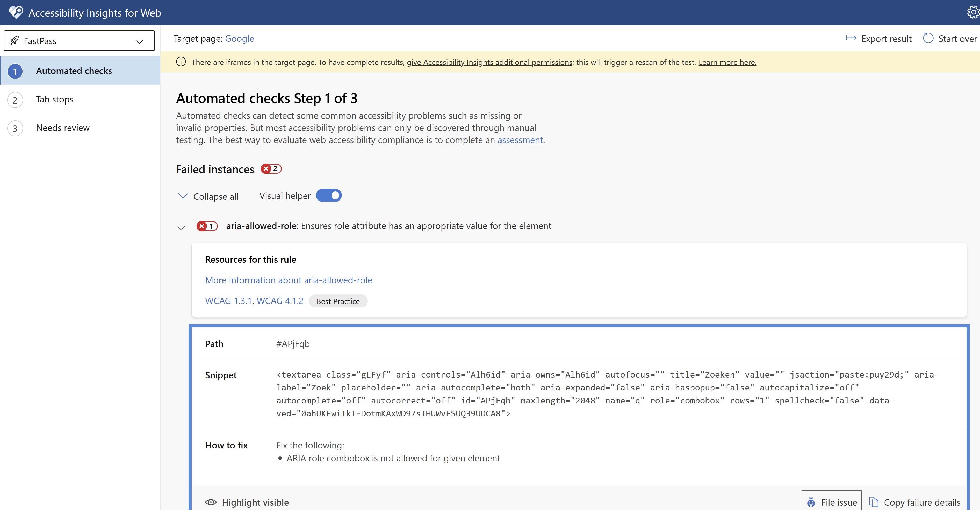Click the File issue bug icon

tap(811, 502)
